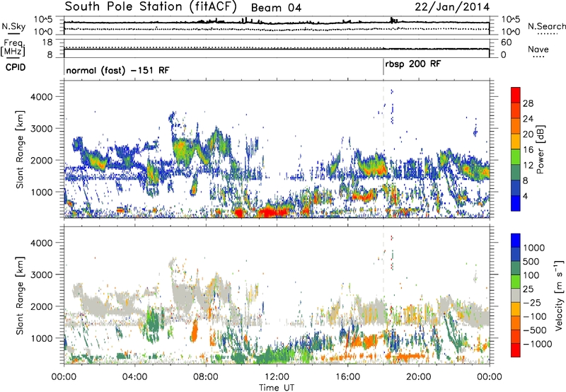Pick the bottom blue Power segment below 4
This screenshot has height=392, width=566.
point(516,203)
